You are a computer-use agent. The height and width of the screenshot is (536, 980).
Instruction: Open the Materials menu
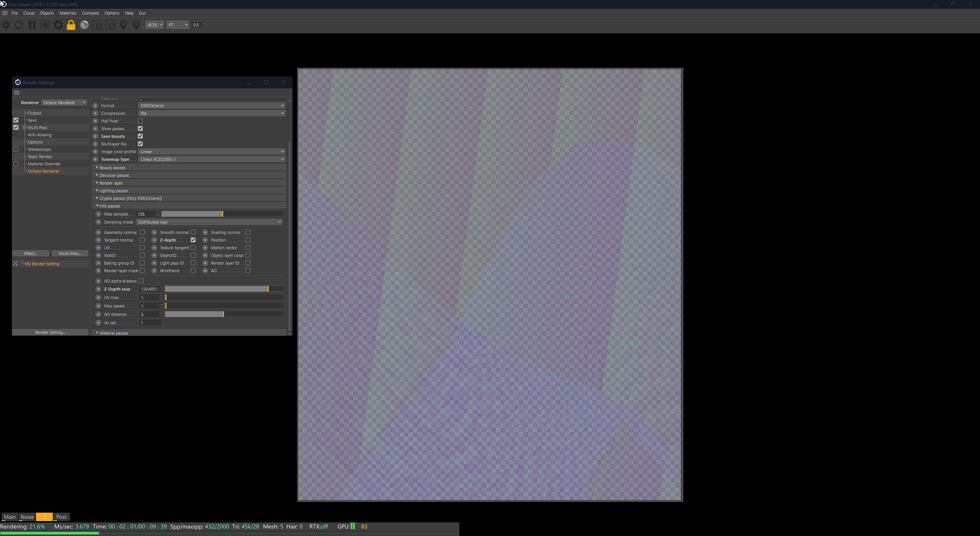pyautogui.click(x=68, y=13)
